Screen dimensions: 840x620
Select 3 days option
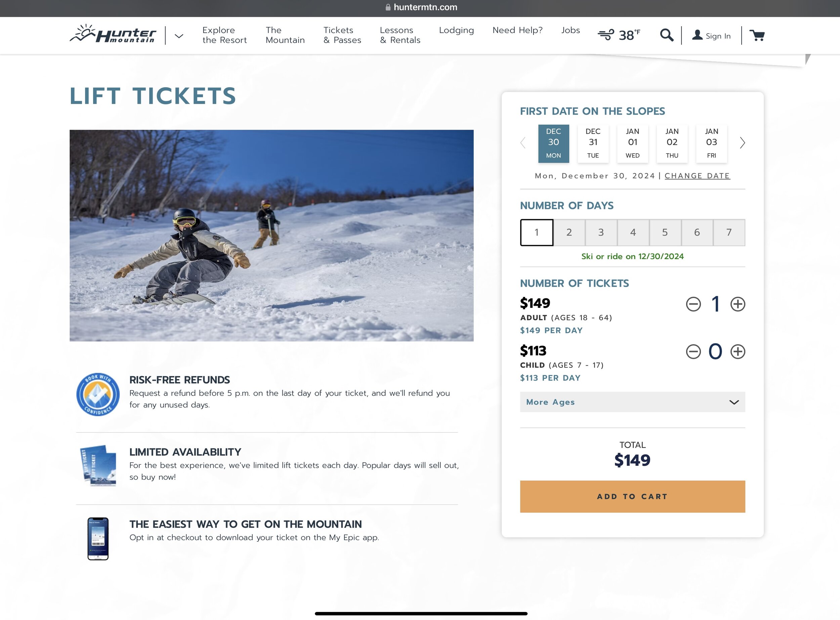[x=601, y=232]
